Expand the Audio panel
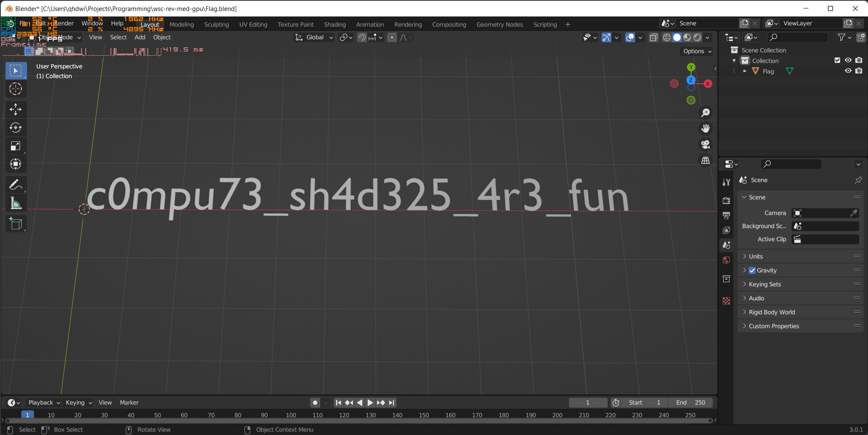868x435 pixels. click(x=801, y=298)
